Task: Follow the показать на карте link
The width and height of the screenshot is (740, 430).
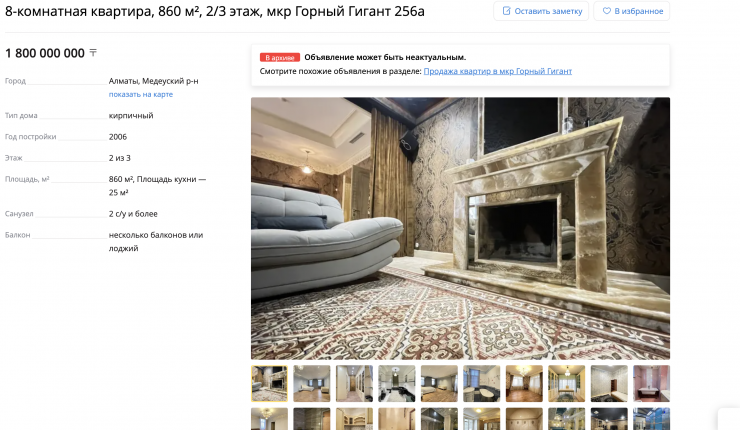Action: [141, 94]
